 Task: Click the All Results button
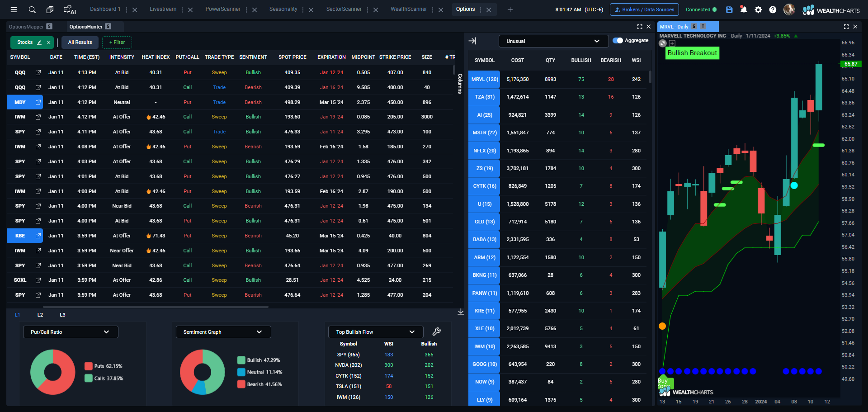pyautogui.click(x=80, y=43)
